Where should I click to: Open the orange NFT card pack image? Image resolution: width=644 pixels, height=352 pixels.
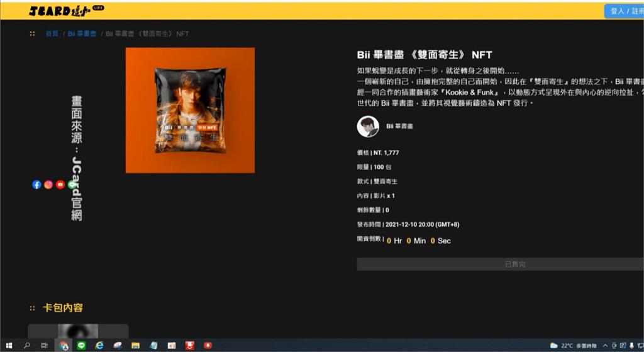coord(190,110)
